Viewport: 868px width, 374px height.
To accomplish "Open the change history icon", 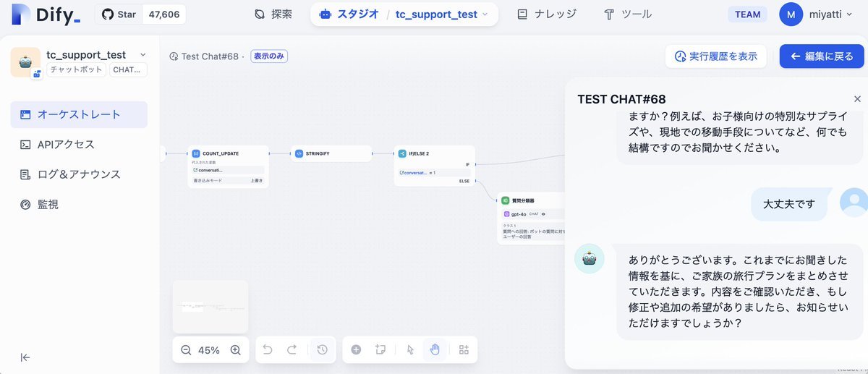I will pos(322,350).
